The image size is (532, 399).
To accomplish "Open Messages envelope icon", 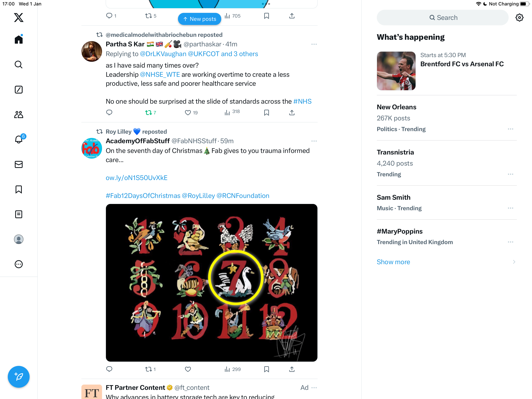I will (x=18, y=164).
